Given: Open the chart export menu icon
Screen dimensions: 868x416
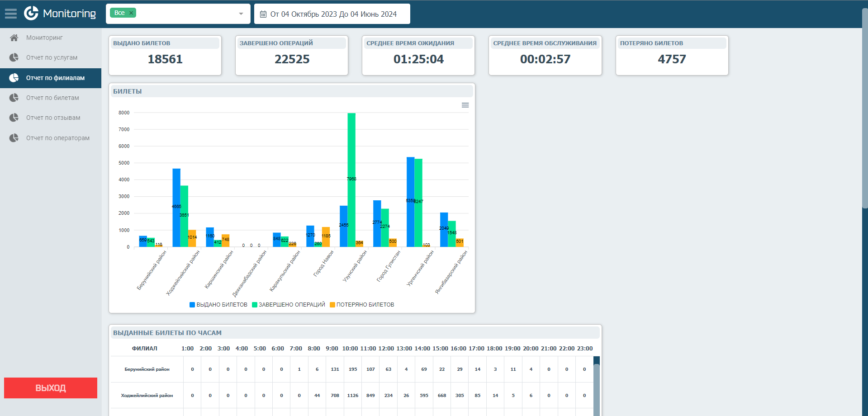Looking at the screenshot, I should pyautogui.click(x=465, y=105).
